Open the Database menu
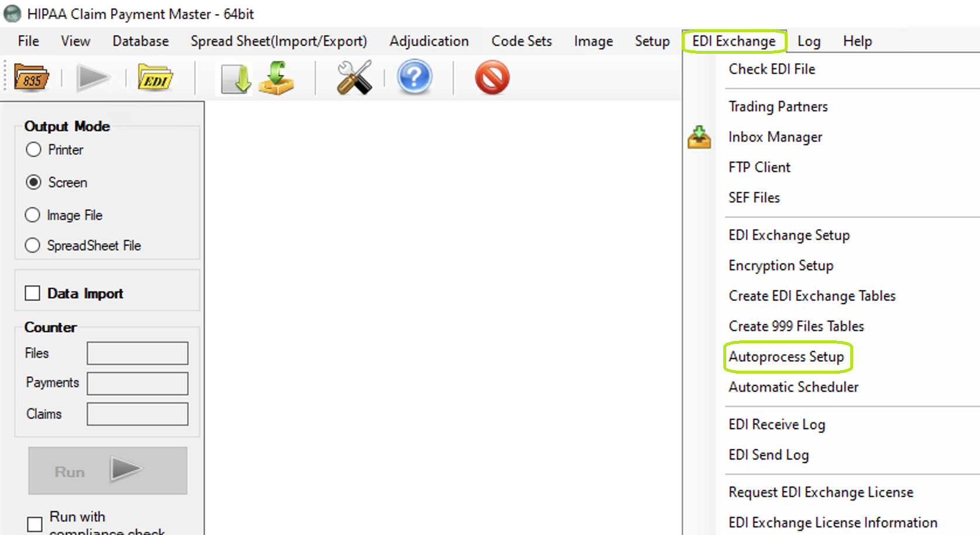 click(140, 41)
